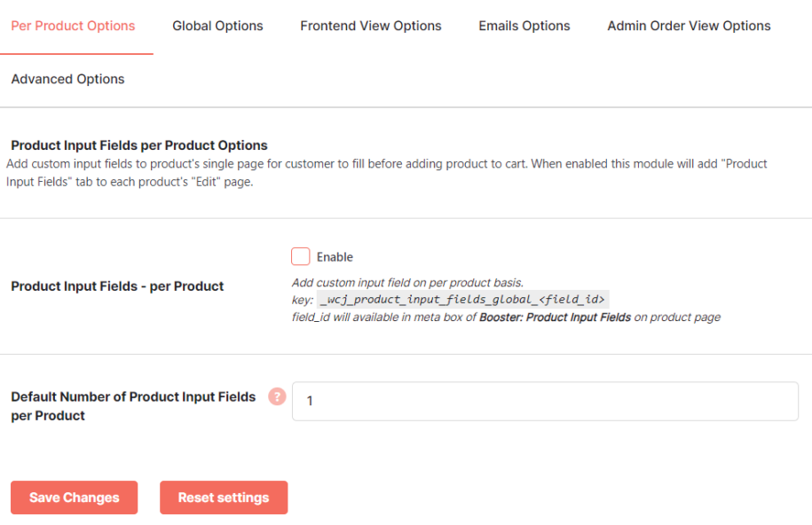Viewport: 812px width, 525px height.
Task: Focus the Default Number of Fields input
Action: [x=545, y=401]
